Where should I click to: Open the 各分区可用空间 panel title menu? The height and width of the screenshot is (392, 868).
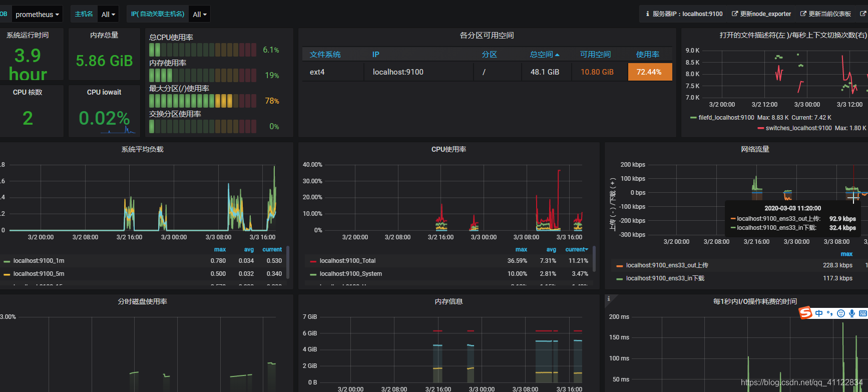pyautogui.click(x=487, y=35)
